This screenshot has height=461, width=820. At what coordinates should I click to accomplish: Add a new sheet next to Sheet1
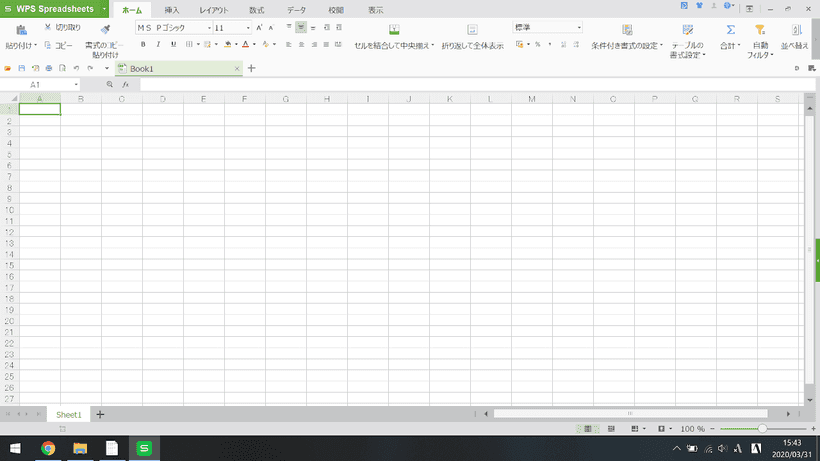pyautogui.click(x=100, y=414)
